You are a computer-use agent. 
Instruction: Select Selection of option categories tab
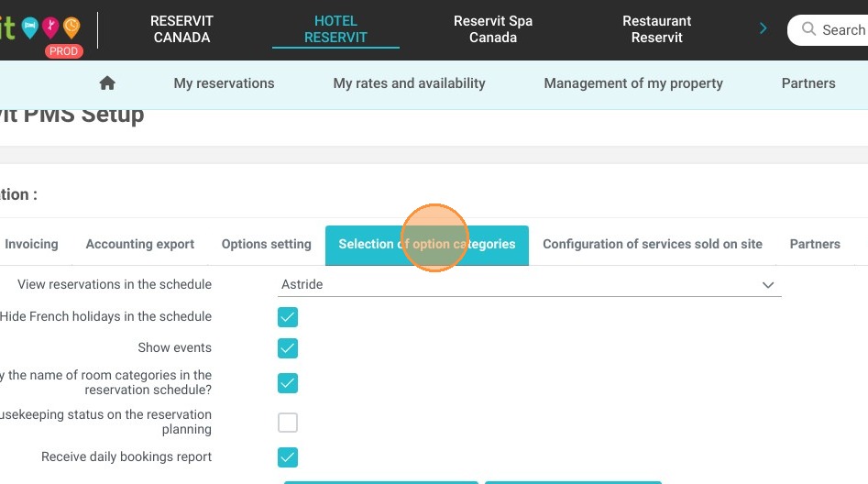point(427,246)
